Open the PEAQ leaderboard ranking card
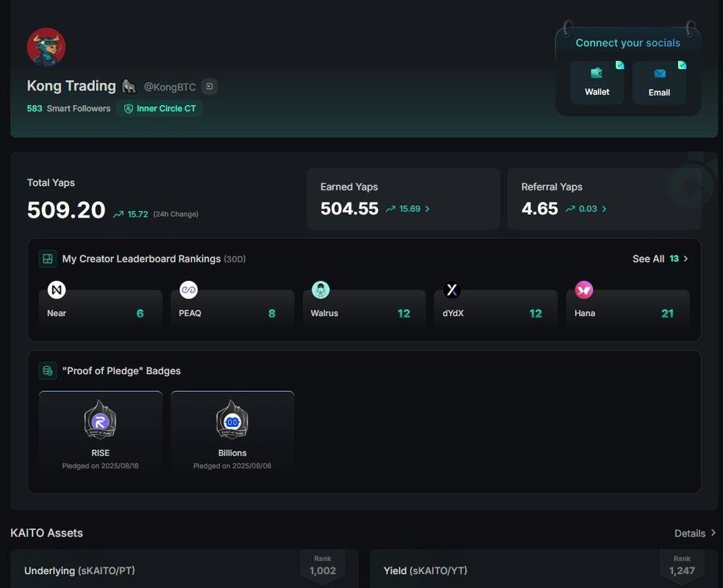This screenshot has width=723, height=588. click(x=232, y=309)
